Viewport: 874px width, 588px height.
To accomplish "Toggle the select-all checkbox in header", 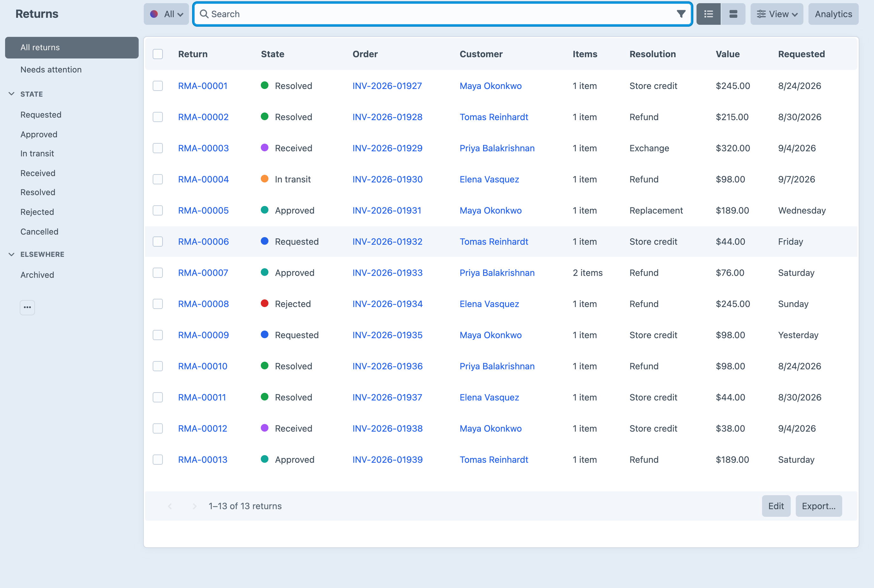I will (x=158, y=54).
